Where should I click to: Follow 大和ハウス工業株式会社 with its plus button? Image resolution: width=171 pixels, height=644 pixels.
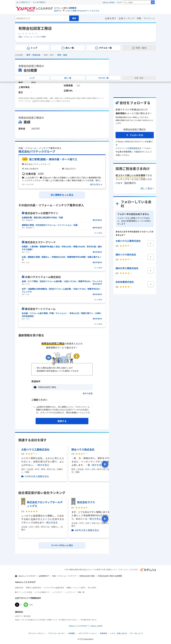coord(150,243)
